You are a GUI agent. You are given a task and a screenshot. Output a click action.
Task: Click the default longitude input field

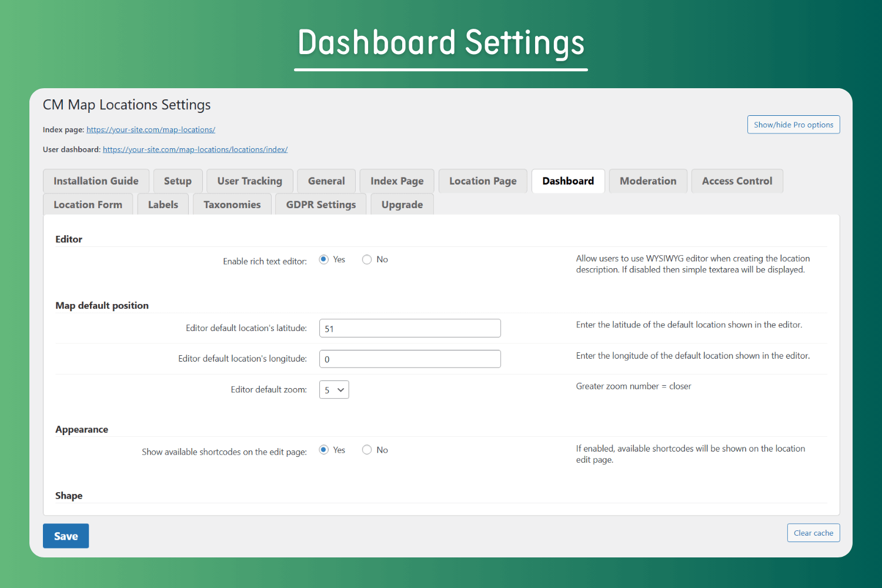410,359
